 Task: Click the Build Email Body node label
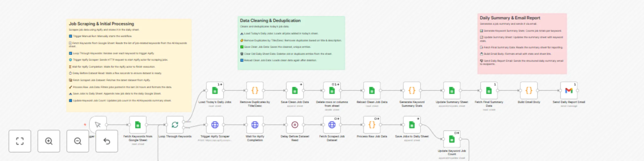[529, 102]
